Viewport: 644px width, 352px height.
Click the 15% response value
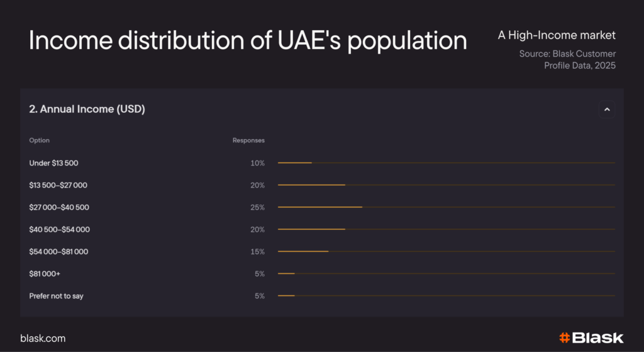pos(257,252)
